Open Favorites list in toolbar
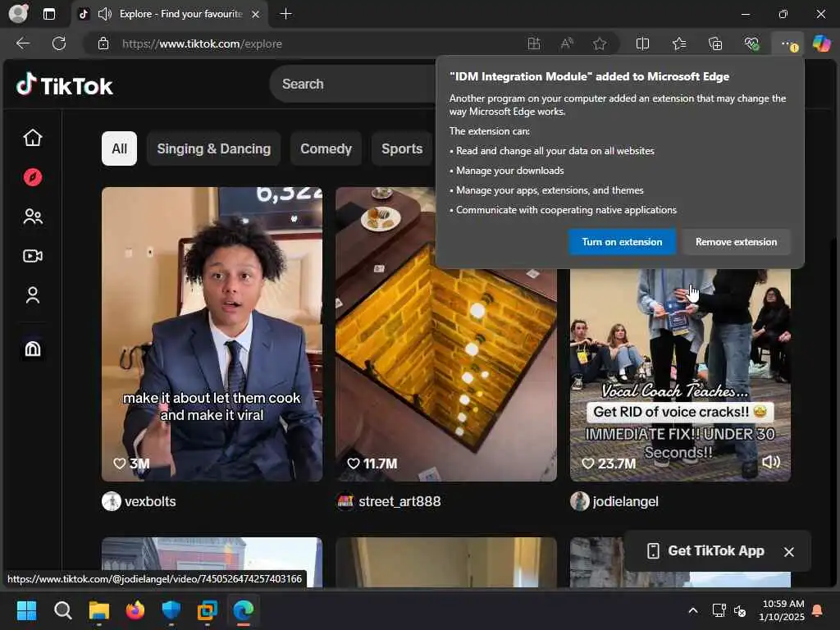The height and width of the screenshot is (630, 840). tap(679, 43)
